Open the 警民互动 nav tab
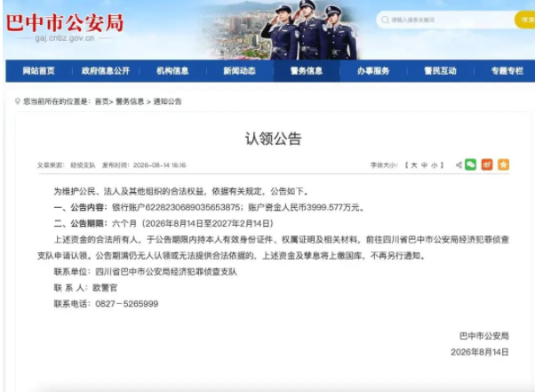 [x=440, y=71]
